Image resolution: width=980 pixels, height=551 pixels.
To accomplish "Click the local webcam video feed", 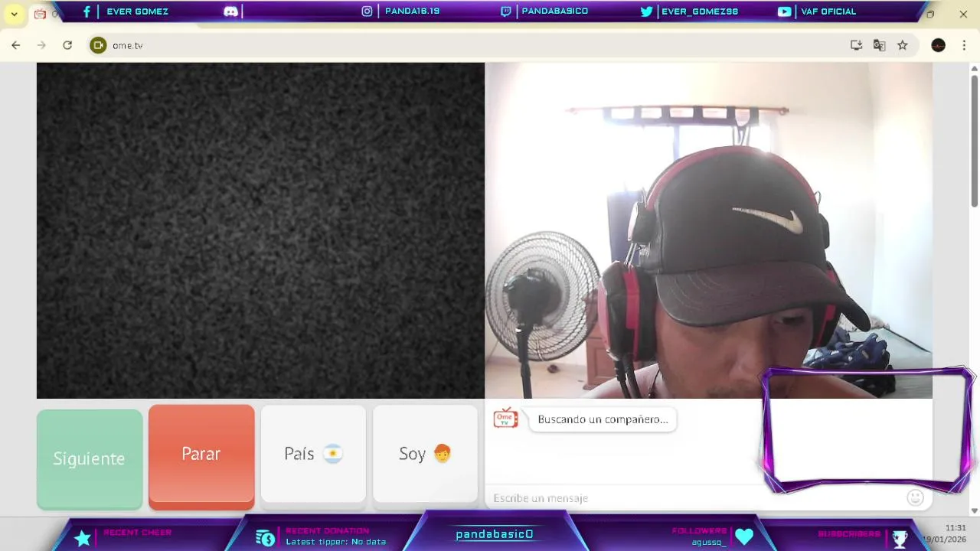I will [708, 230].
